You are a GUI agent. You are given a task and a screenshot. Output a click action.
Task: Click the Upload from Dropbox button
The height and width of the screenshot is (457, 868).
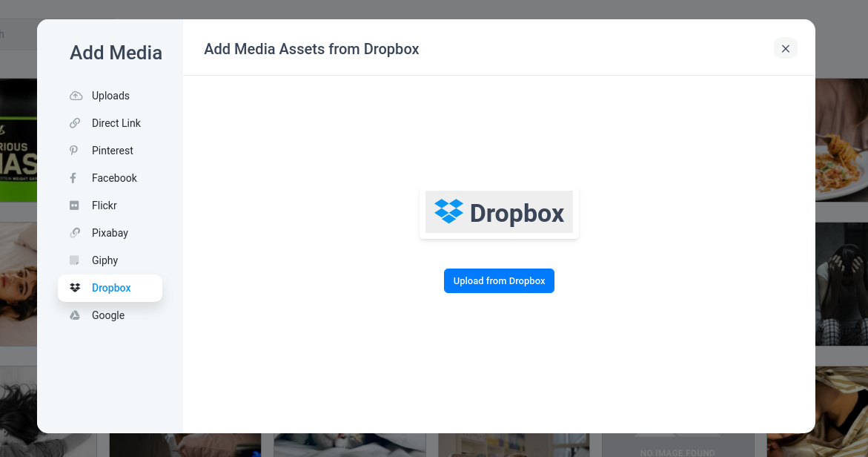point(499,281)
